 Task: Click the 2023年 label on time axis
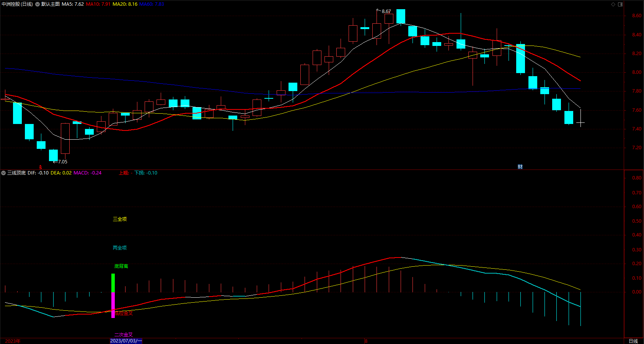pos(13,341)
